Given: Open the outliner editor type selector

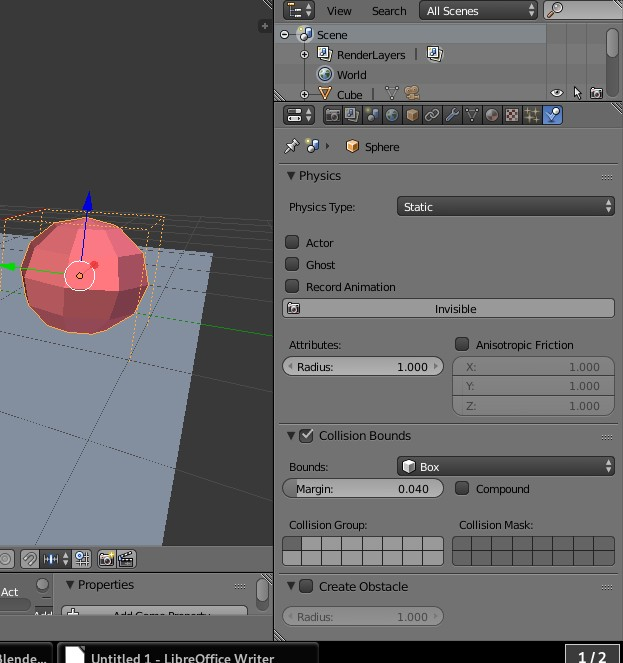Looking at the screenshot, I should pos(299,10).
